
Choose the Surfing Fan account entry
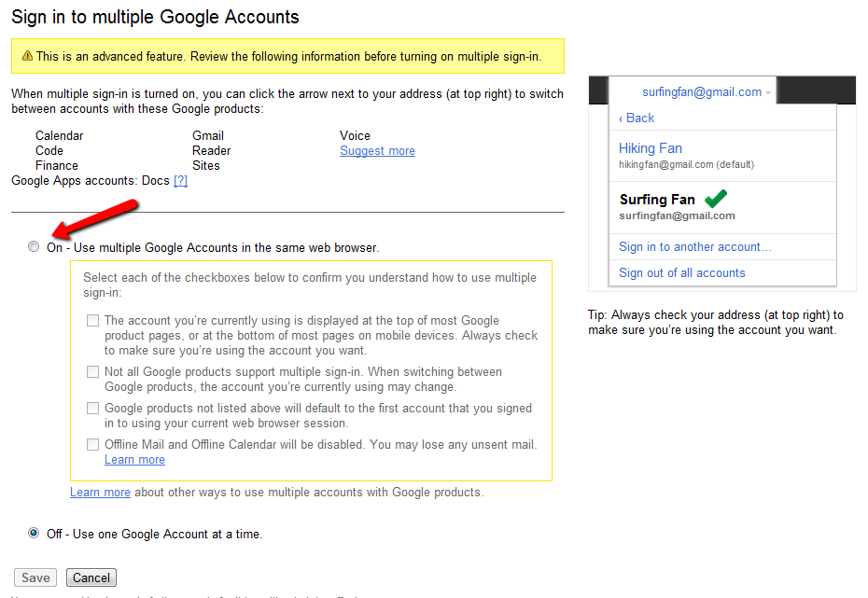point(657,200)
